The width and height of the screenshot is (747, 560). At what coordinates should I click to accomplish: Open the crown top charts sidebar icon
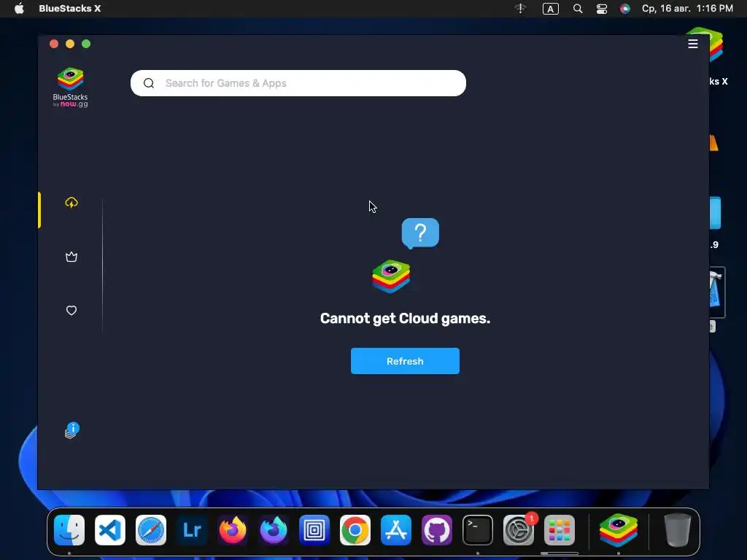click(x=71, y=257)
